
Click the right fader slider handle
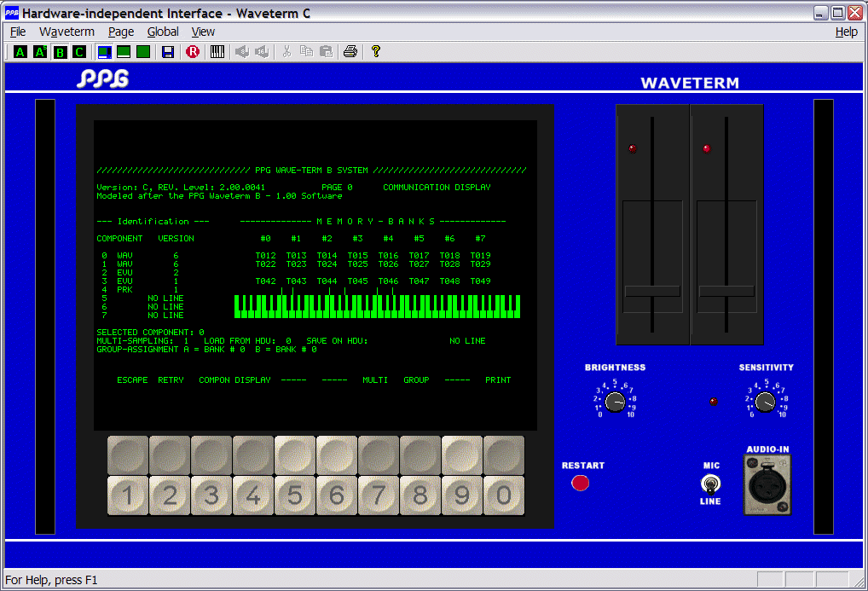click(x=726, y=292)
